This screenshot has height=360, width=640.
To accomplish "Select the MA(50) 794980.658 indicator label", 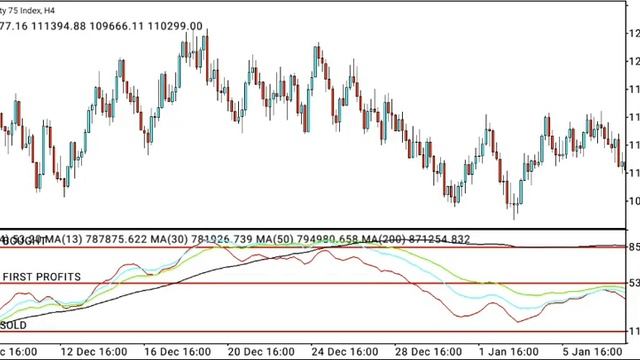I will (x=307, y=239).
